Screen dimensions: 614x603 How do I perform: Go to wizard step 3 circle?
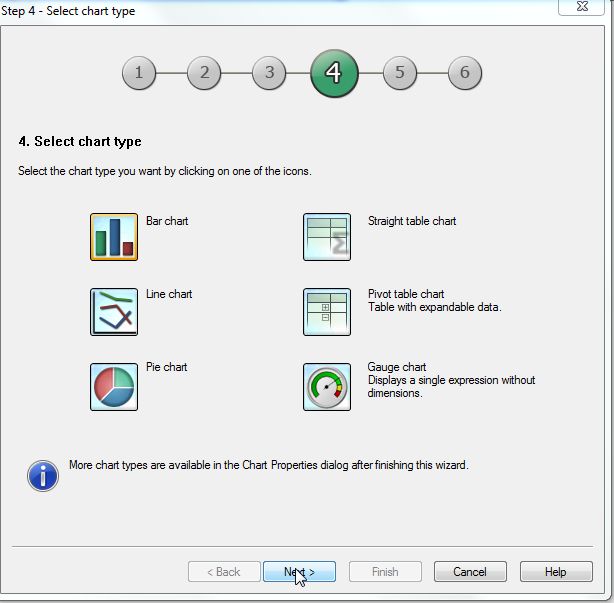pyautogui.click(x=269, y=73)
